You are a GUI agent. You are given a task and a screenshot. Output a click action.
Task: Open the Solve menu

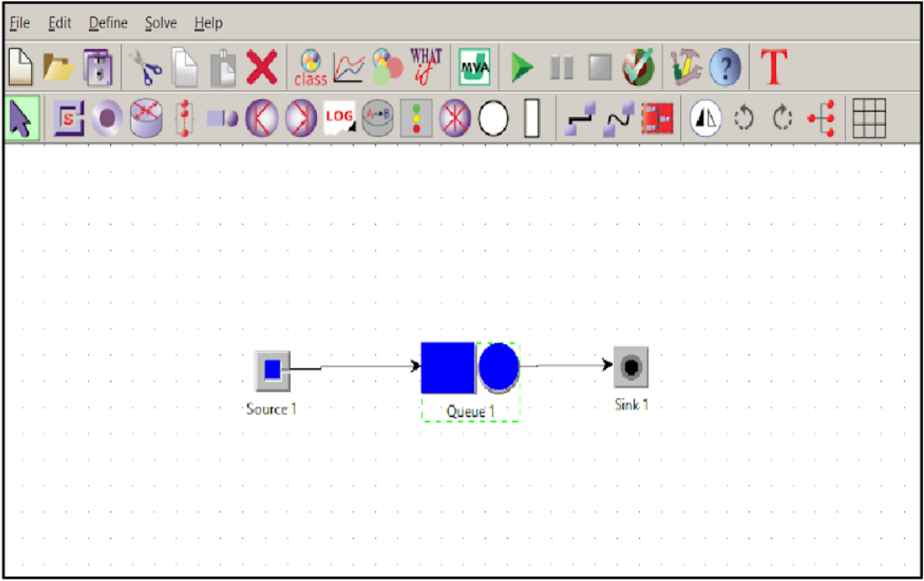(x=161, y=23)
